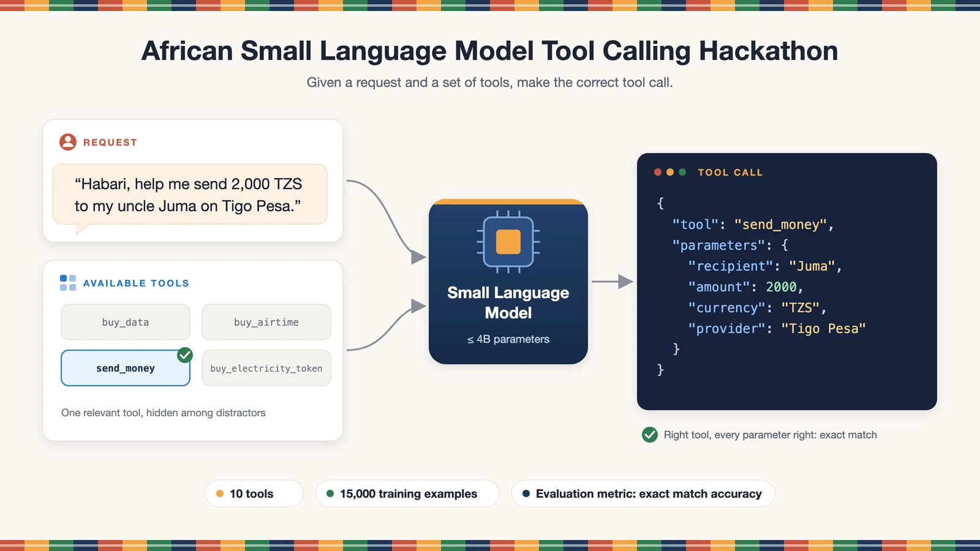980x551 pixels.
Task: Click the green dot in Tool Call window
Action: click(x=682, y=172)
